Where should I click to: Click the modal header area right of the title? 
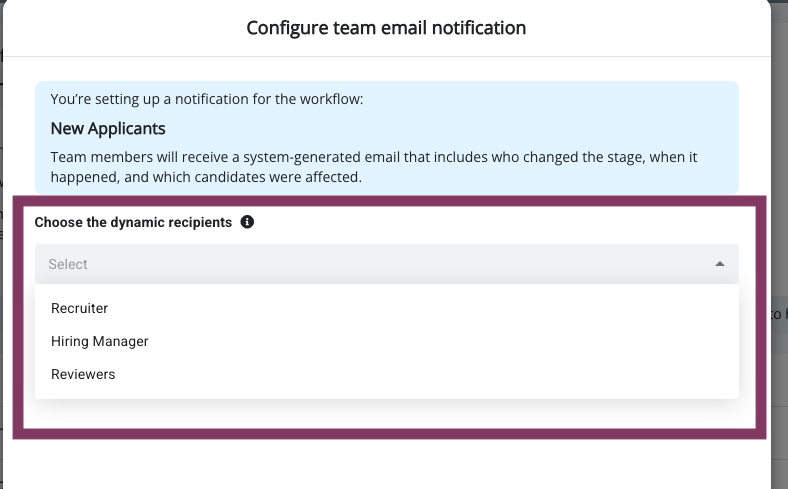coord(648,28)
